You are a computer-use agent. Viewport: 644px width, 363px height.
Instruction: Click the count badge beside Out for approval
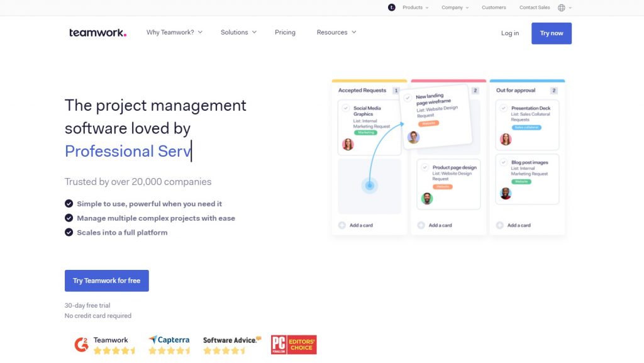[x=553, y=91]
